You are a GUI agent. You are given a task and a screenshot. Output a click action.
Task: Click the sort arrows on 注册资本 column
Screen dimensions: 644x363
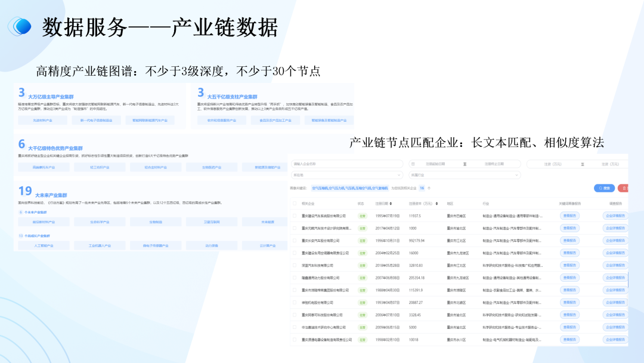(437, 203)
